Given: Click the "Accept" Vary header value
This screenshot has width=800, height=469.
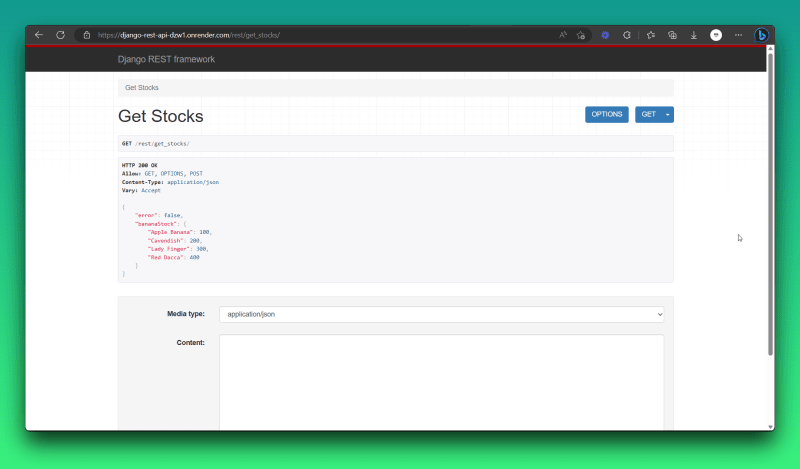Looking at the screenshot, I should [151, 190].
